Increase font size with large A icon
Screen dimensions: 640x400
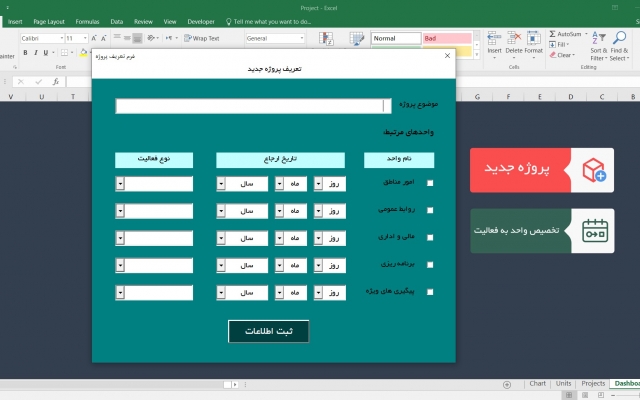[x=94, y=38]
